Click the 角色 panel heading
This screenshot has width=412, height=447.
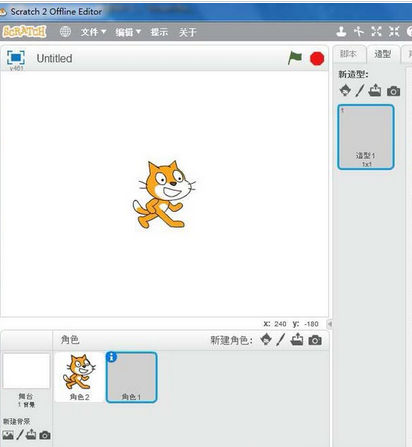(x=70, y=340)
